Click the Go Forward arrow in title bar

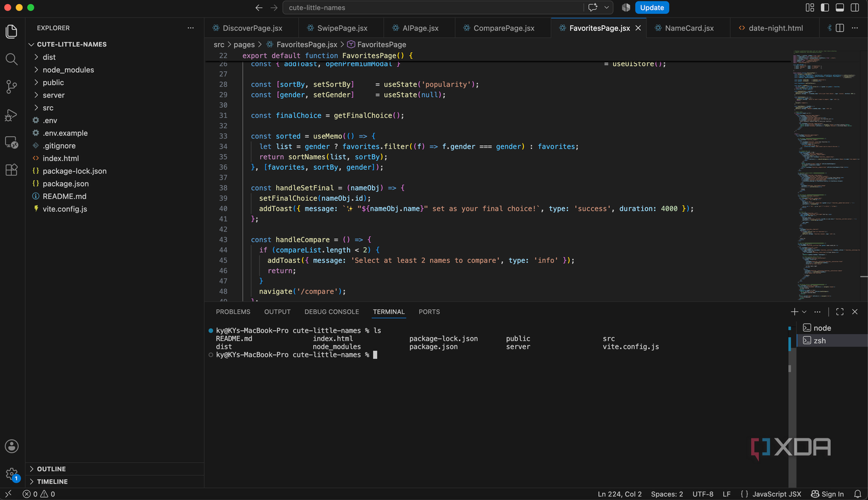[x=274, y=8]
